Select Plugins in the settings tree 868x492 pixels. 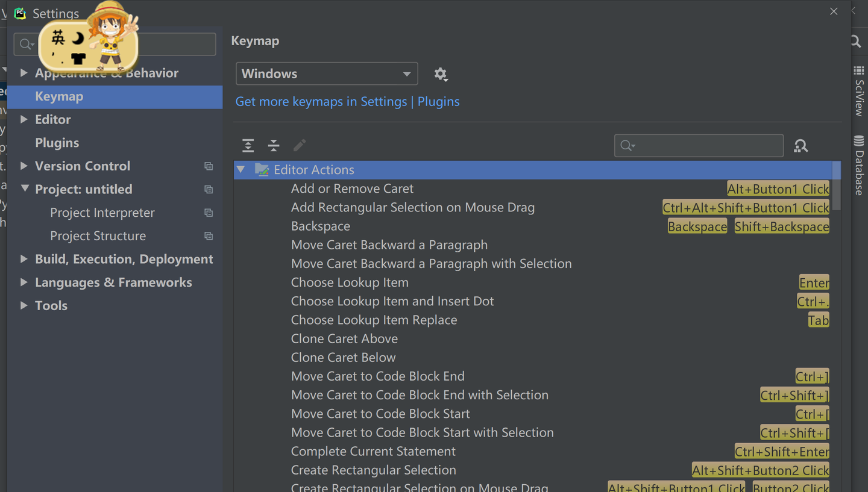coord(57,143)
